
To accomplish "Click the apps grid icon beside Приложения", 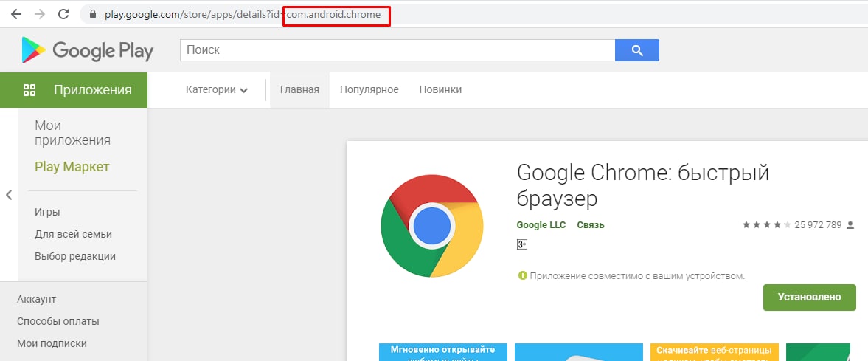I will coord(29,90).
